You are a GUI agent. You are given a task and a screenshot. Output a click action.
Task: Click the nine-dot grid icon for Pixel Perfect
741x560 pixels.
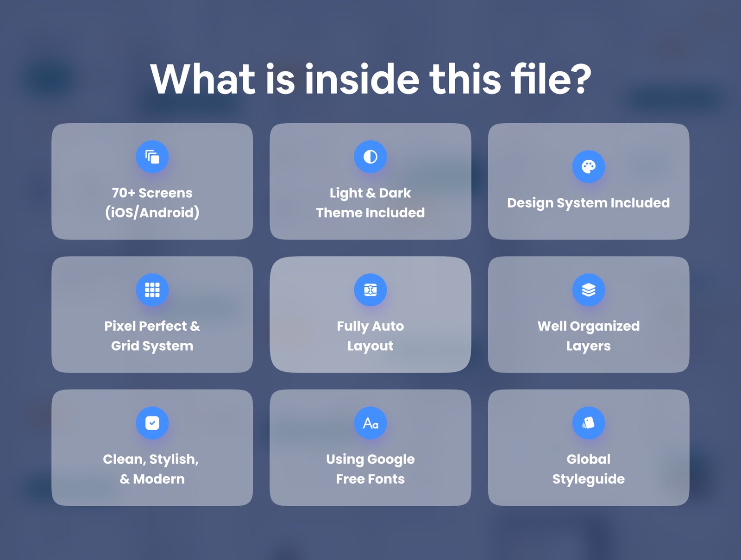coord(152,290)
